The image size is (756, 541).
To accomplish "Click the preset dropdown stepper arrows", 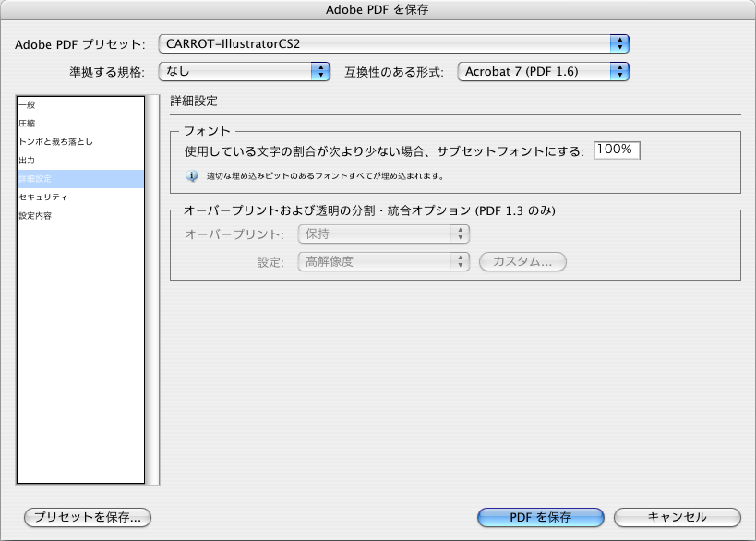I will click(618, 42).
